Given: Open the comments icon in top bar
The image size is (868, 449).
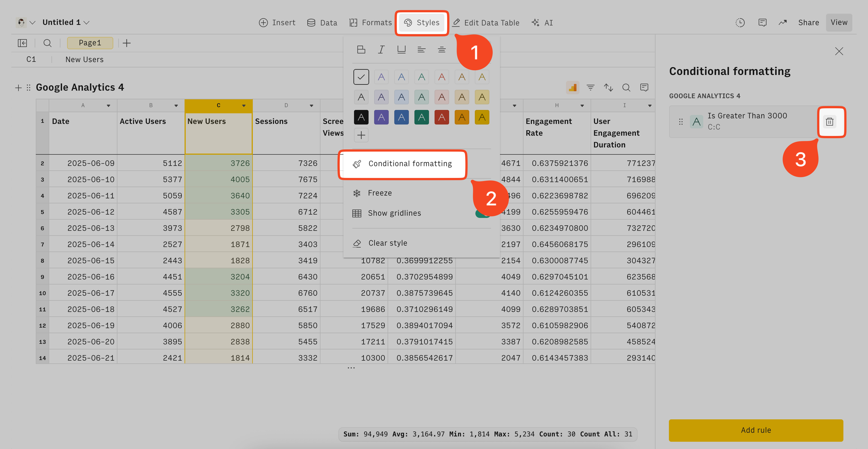Looking at the screenshot, I should [x=763, y=23].
